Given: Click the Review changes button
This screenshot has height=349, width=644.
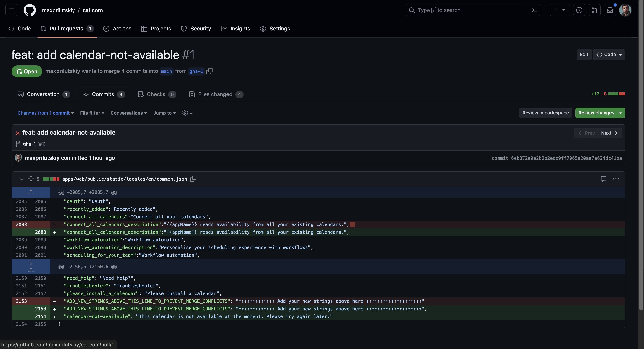Looking at the screenshot, I should tap(596, 113).
